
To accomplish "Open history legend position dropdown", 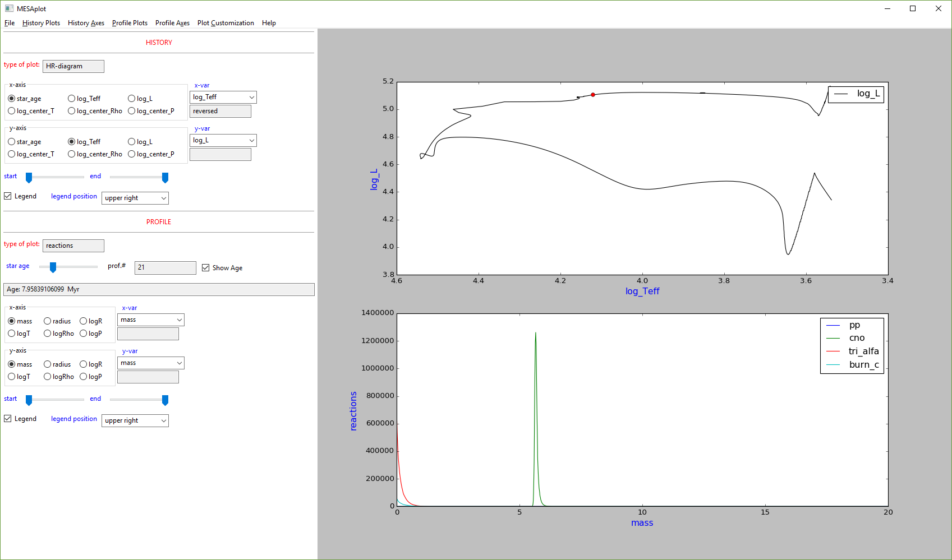I will point(135,198).
